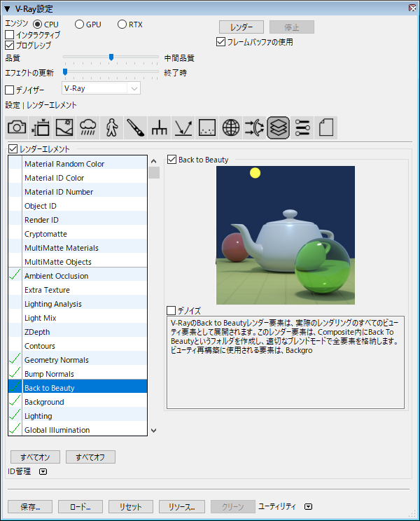Screen dimensions: 420x521
Task: Open the sliders settings icon
Action: 302,127
